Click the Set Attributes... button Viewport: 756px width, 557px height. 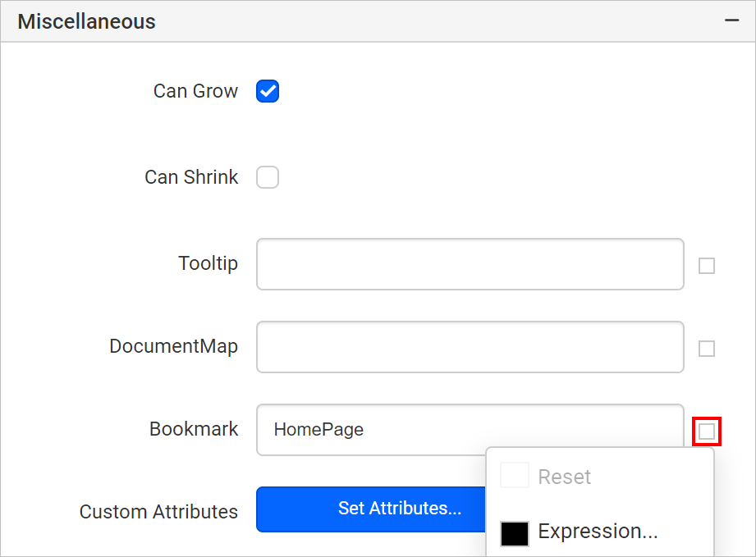[x=371, y=509]
